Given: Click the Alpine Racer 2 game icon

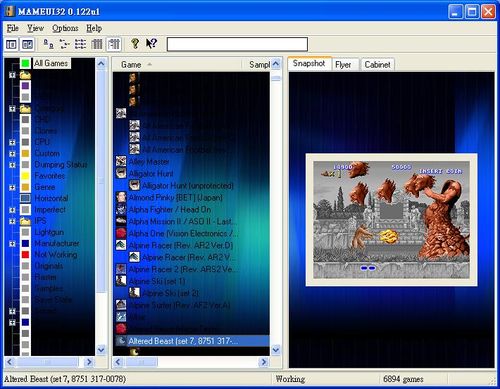Looking at the screenshot, I should click(121, 269).
